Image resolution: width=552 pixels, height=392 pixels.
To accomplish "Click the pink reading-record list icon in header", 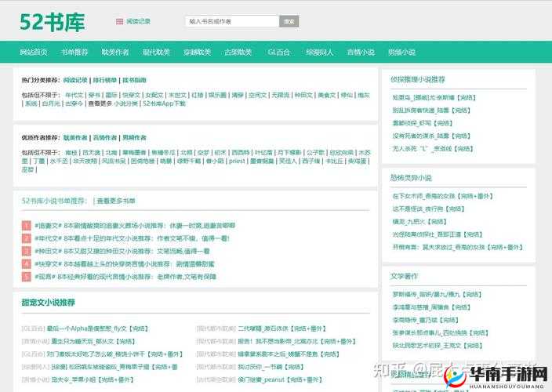I will tap(120, 21).
